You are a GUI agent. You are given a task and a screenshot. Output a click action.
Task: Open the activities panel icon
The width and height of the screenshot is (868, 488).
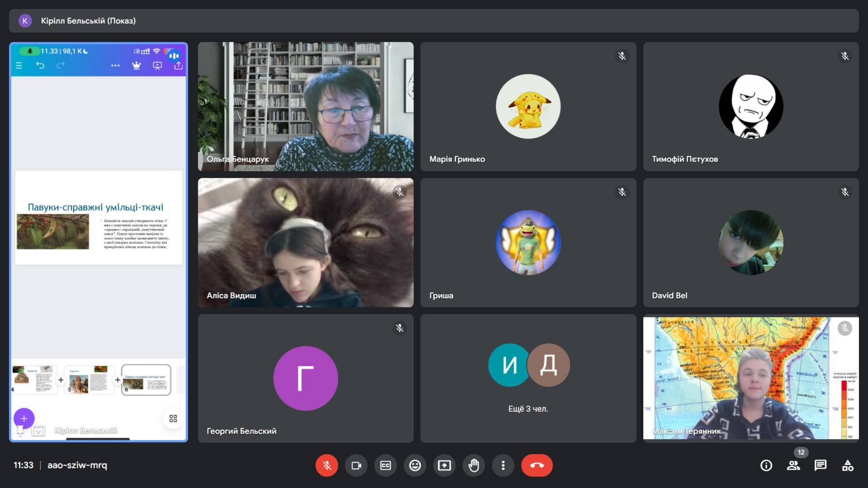[847, 465]
